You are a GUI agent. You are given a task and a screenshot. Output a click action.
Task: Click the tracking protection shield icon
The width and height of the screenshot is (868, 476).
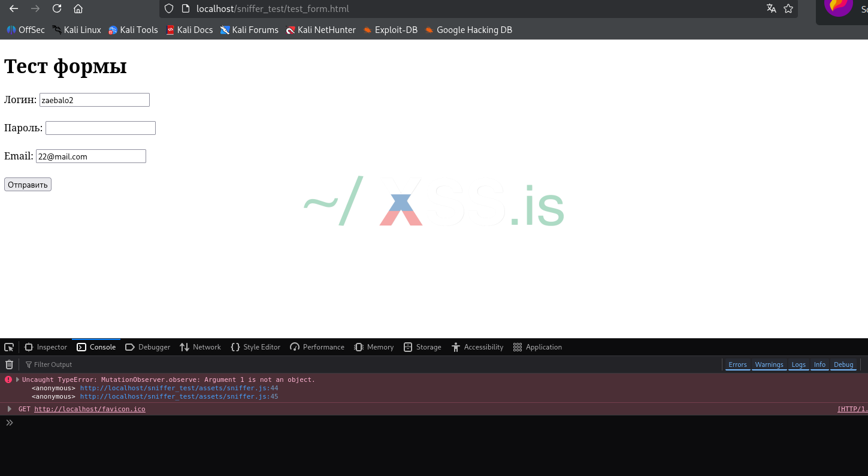pos(170,8)
